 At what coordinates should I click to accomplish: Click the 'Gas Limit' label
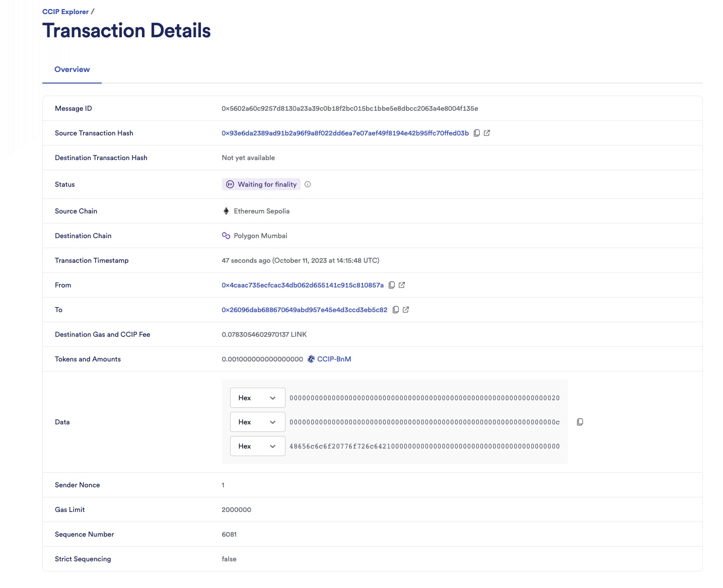70,510
